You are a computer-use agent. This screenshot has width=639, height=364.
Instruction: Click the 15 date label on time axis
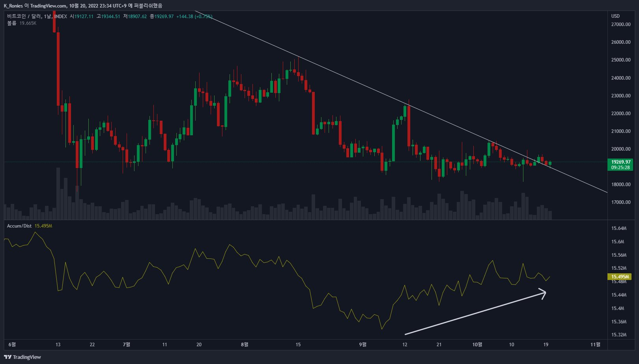(x=298, y=345)
